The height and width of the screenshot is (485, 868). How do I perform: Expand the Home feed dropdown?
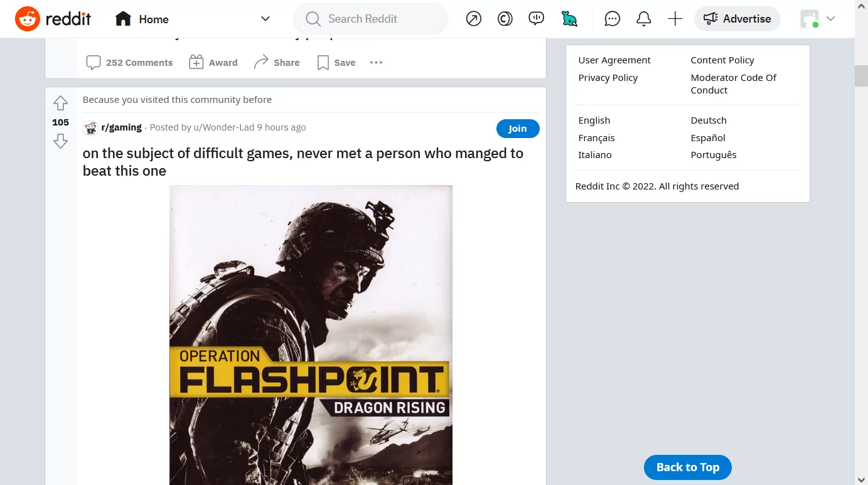click(265, 19)
